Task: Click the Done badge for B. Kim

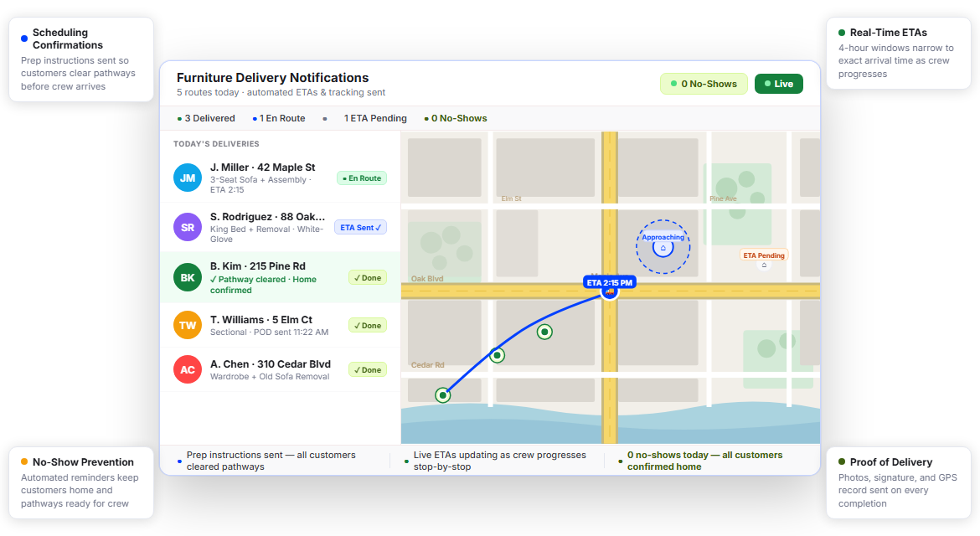Action: point(368,278)
